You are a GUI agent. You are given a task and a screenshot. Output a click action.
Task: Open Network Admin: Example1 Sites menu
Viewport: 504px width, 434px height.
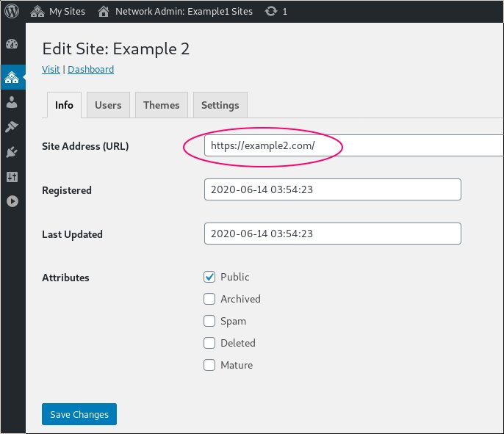click(x=176, y=12)
